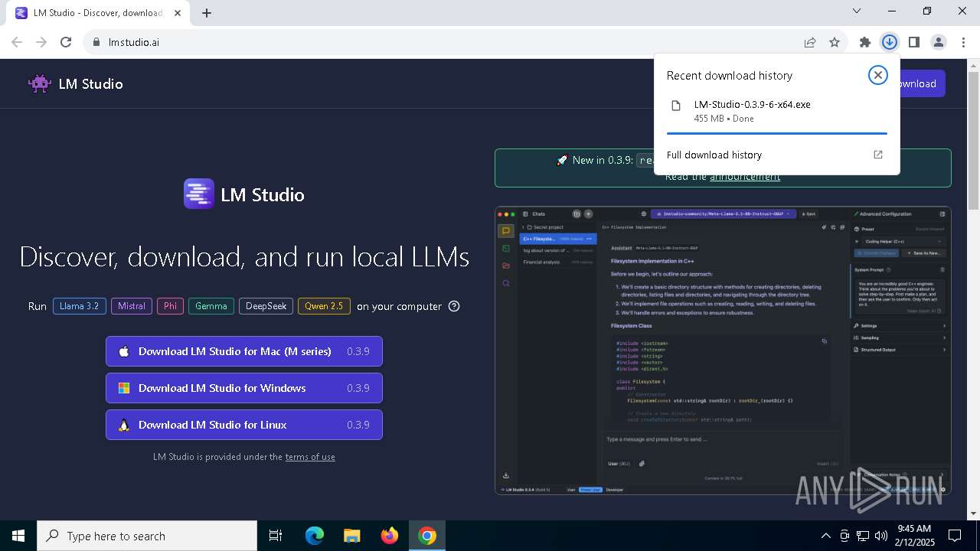The width and height of the screenshot is (980, 551).
Task: Click the Phi model tag
Action: coord(171,306)
